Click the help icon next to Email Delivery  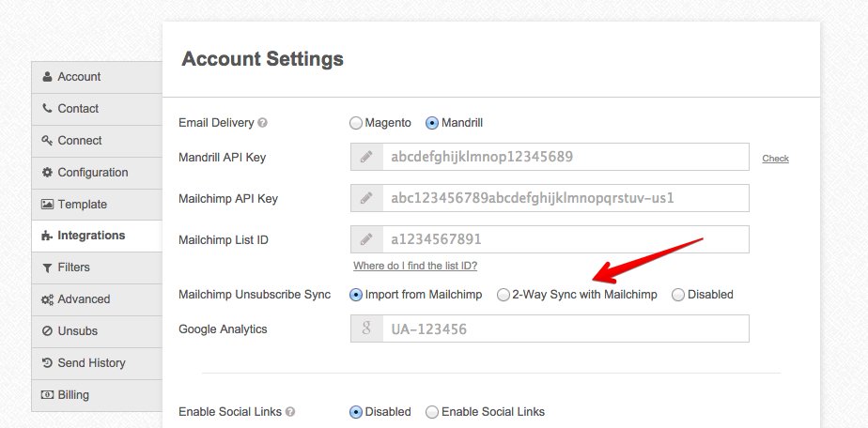point(263,123)
